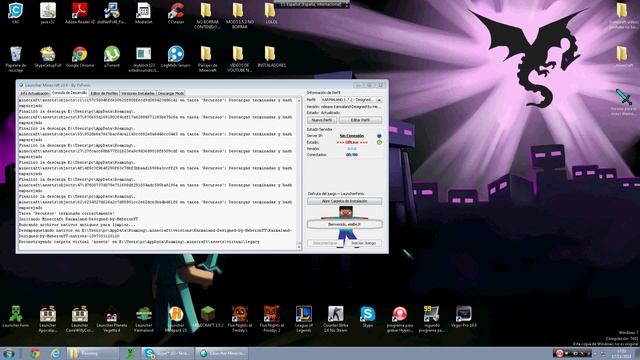Open the uTorrent desktop shortcut
Screen dimensions: 640x360
pos(112,56)
